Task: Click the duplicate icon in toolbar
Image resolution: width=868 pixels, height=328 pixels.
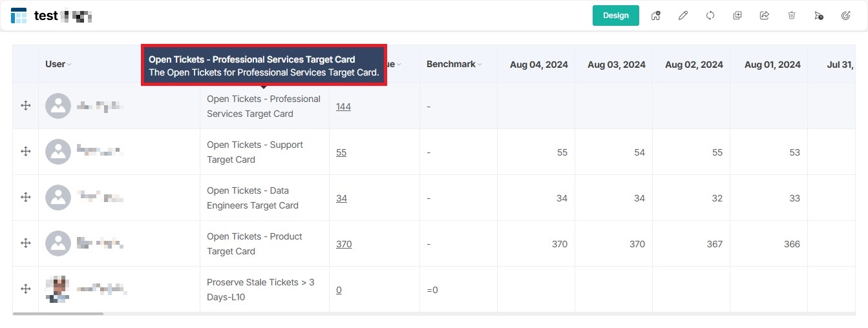Action: (737, 15)
